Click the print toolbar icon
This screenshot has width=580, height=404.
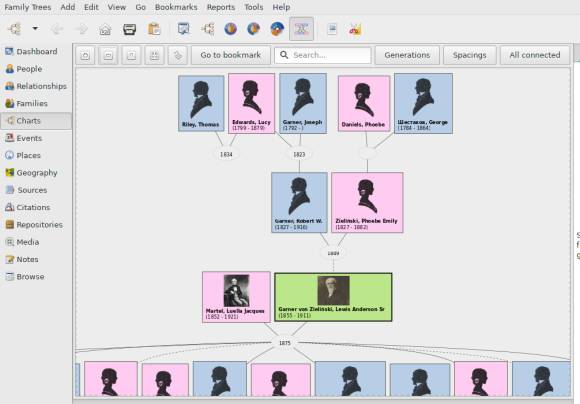(x=129, y=29)
